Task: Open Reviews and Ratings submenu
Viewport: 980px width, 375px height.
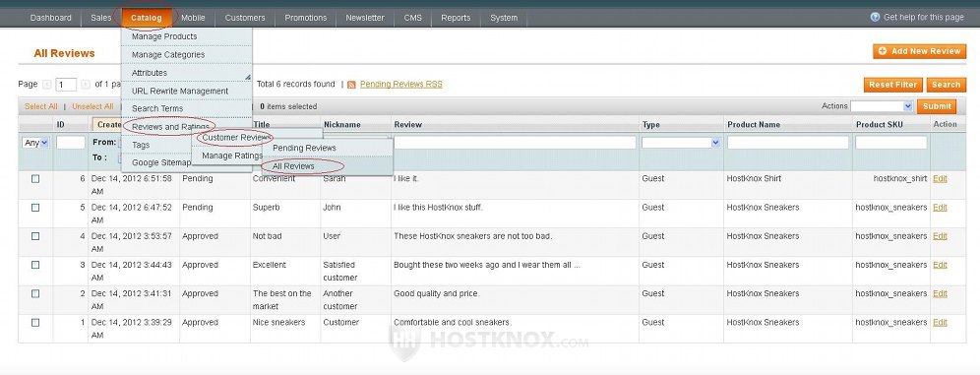Action: (170, 127)
